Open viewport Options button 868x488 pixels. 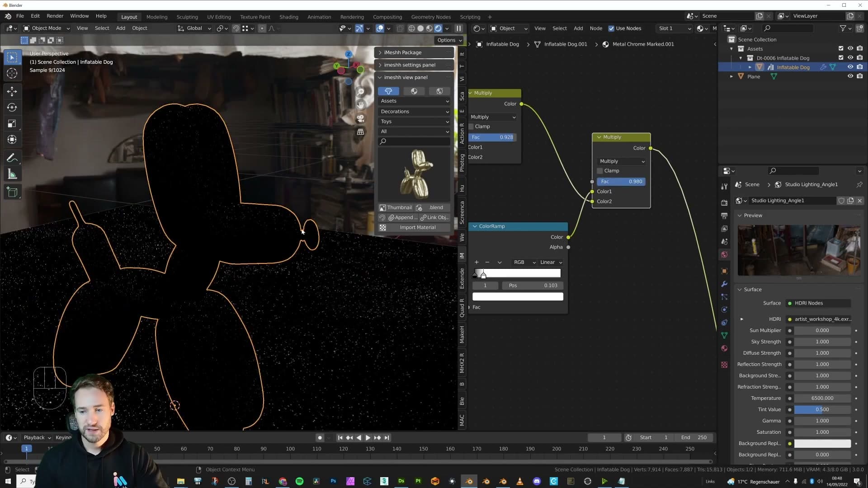449,40
